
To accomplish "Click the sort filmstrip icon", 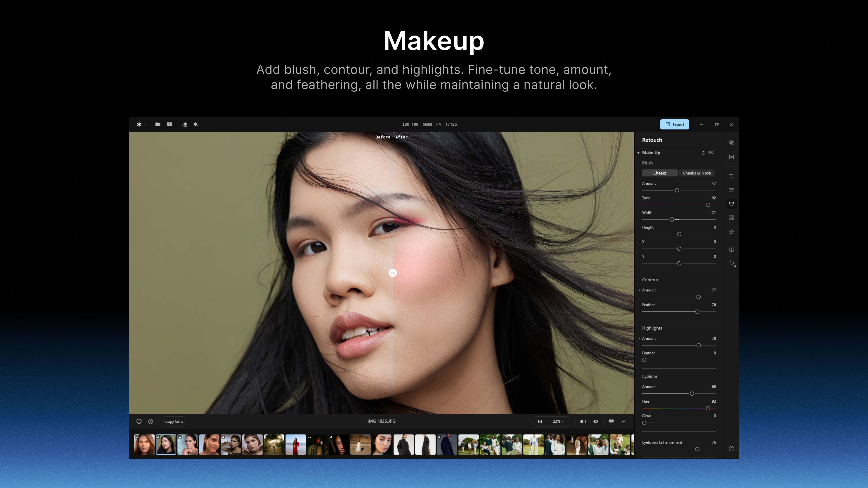I will (624, 421).
